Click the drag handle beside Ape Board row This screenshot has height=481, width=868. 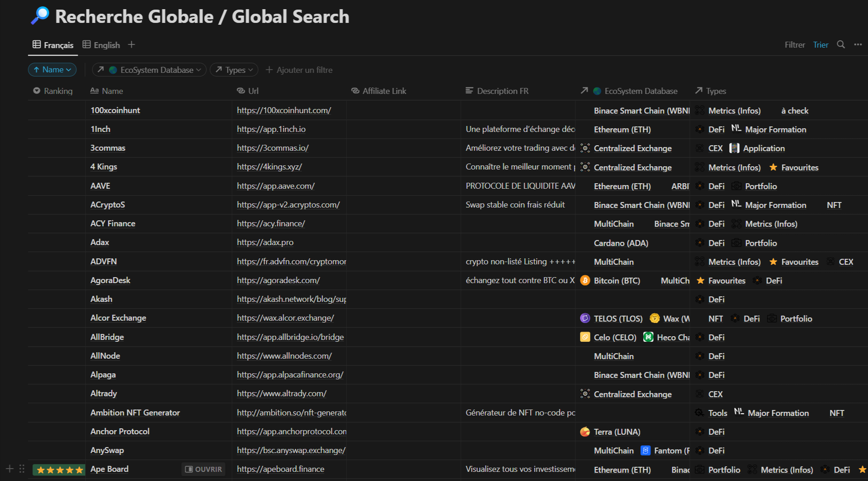(x=22, y=469)
